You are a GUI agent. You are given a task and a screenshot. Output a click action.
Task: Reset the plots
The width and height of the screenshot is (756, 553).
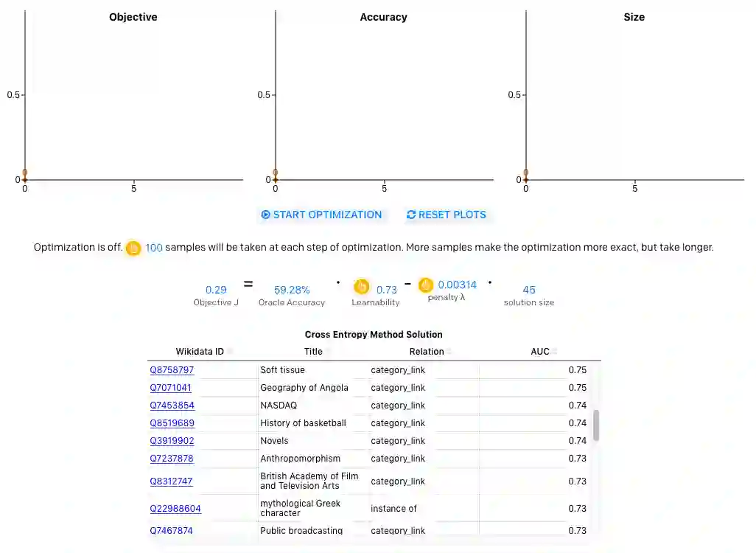(x=447, y=215)
